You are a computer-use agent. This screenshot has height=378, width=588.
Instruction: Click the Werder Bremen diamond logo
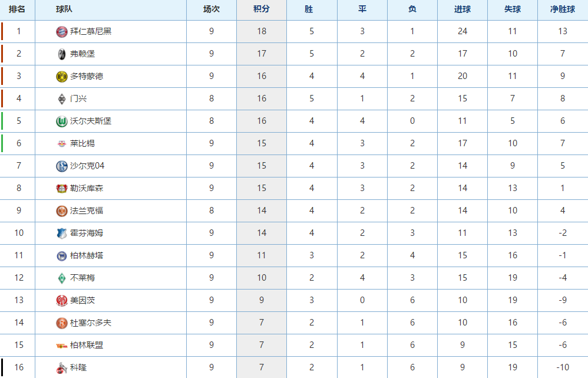(x=61, y=278)
